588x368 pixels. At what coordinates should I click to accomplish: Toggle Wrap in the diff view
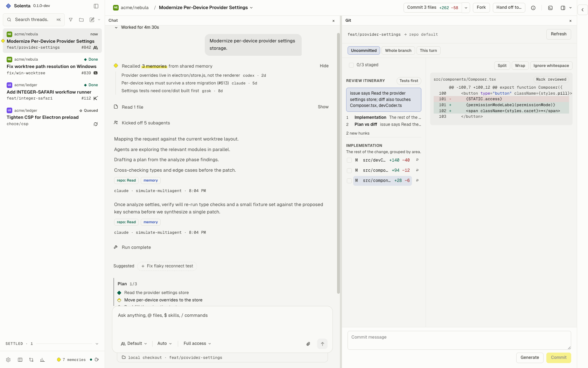pyautogui.click(x=520, y=66)
